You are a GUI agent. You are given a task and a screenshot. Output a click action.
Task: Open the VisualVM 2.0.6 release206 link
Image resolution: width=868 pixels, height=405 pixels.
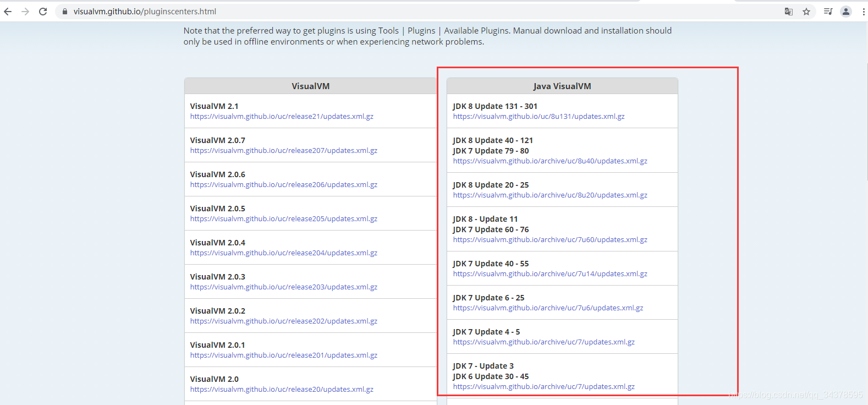coord(284,185)
